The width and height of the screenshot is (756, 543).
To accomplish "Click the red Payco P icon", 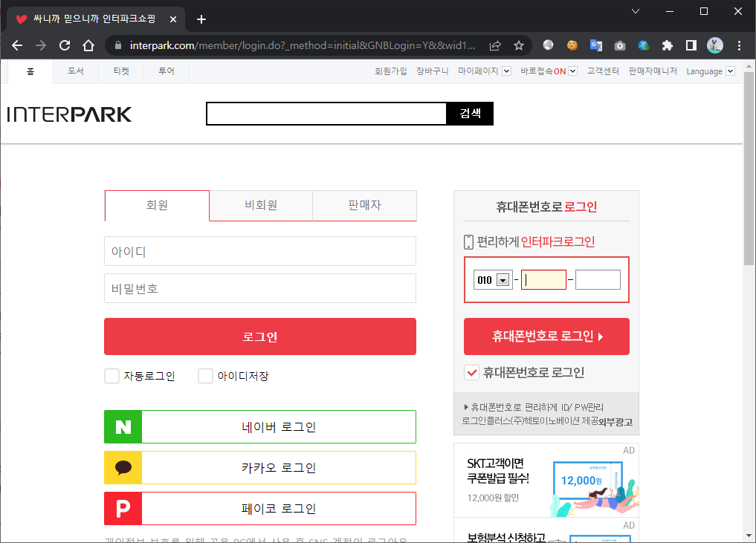I will tap(123, 508).
